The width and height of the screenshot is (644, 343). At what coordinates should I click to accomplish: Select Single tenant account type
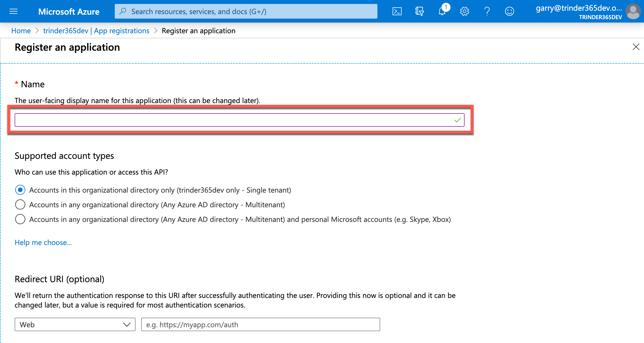(20, 190)
